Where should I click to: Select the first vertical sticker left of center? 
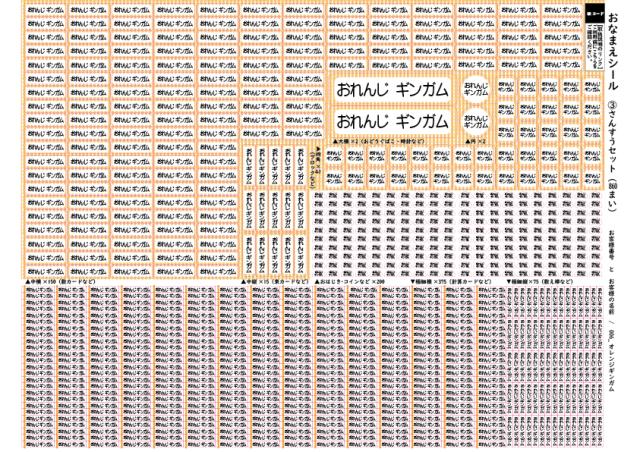point(250,165)
